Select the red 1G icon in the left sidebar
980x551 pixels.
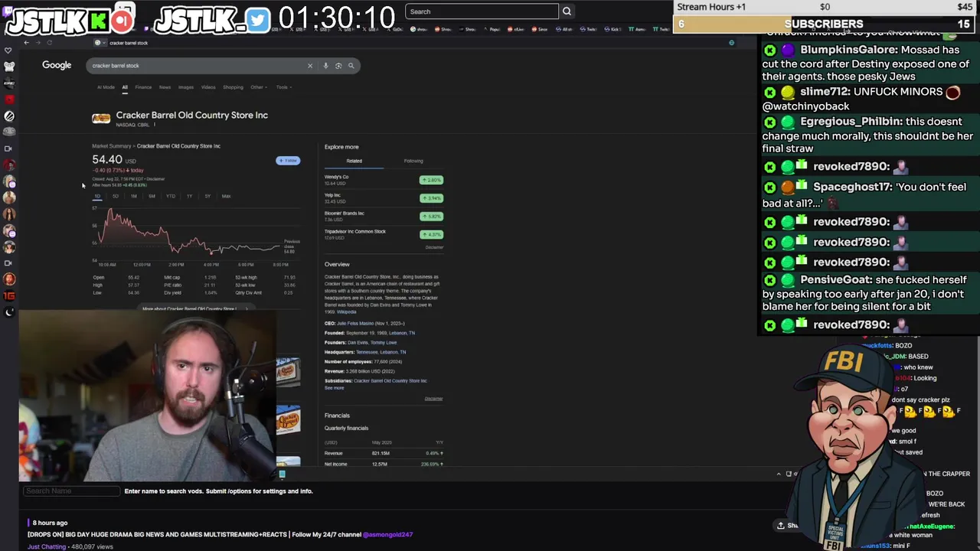click(x=9, y=295)
